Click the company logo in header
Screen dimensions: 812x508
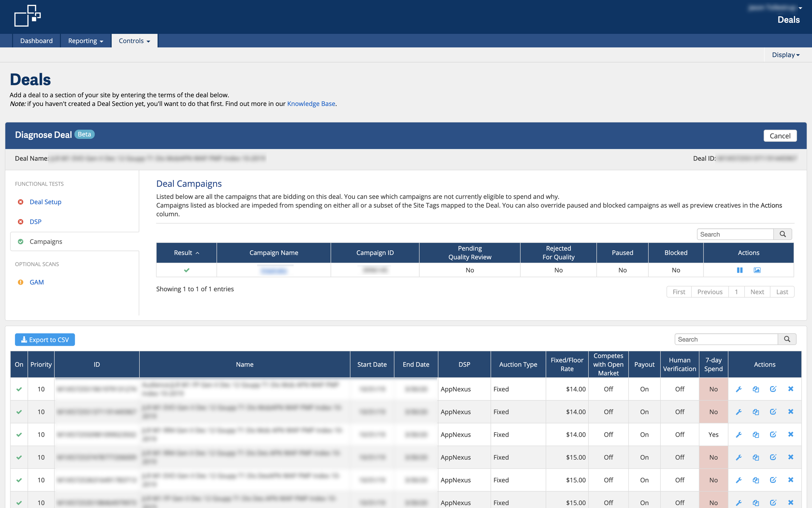tap(27, 16)
